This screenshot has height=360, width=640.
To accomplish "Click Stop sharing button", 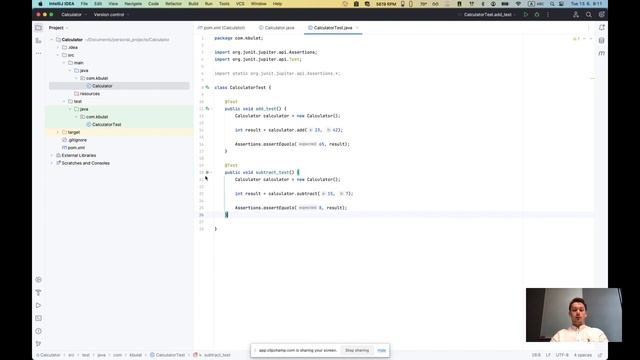I will (x=357, y=351).
